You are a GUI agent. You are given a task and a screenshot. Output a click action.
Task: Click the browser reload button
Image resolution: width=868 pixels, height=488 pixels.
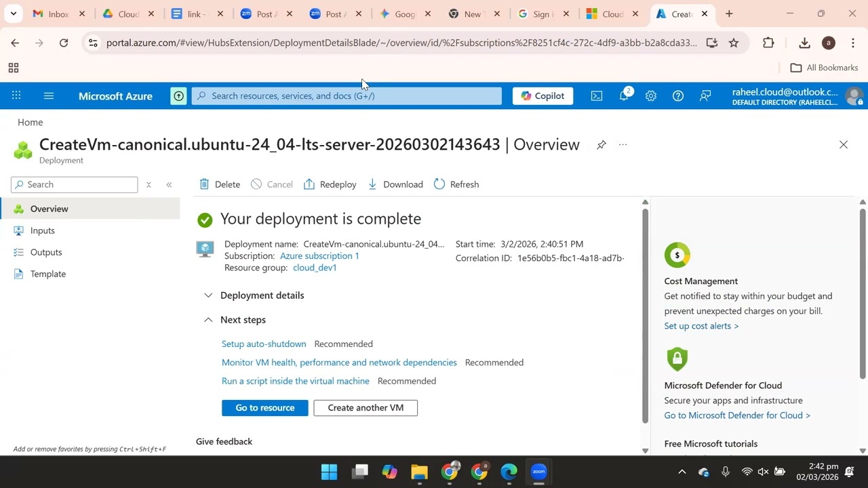pyautogui.click(x=64, y=43)
